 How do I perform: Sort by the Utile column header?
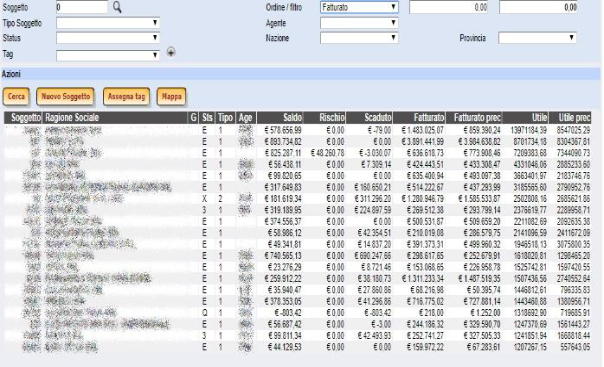click(525, 118)
